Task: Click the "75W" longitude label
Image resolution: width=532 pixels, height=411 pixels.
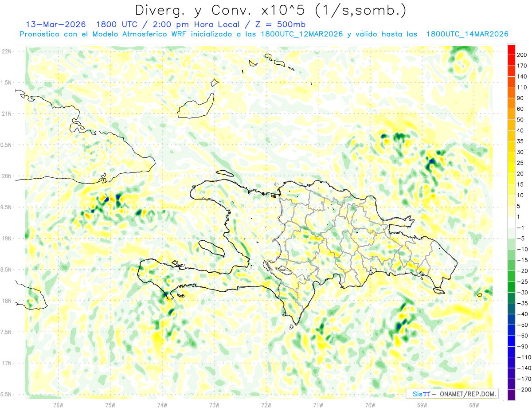Action: coord(110,405)
